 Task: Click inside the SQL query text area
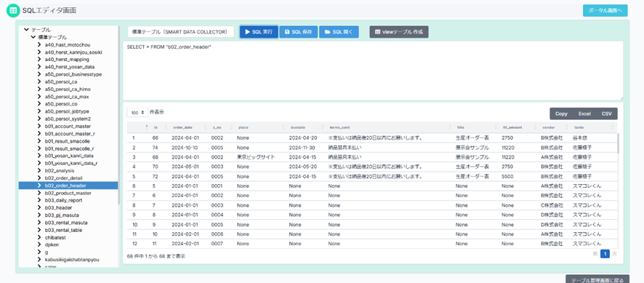point(373,71)
